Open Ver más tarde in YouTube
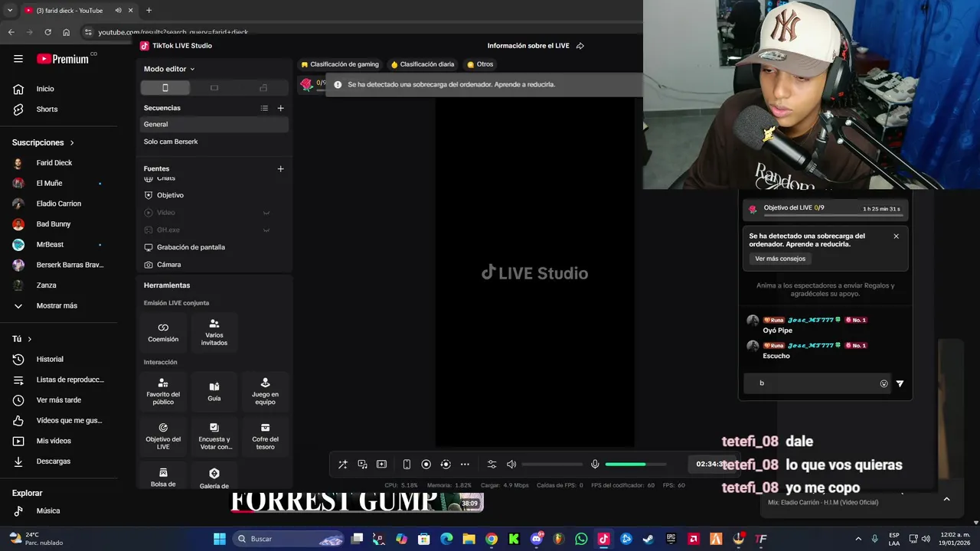The height and width of the screenshot is (551, 980). click(x=58, y=400)
